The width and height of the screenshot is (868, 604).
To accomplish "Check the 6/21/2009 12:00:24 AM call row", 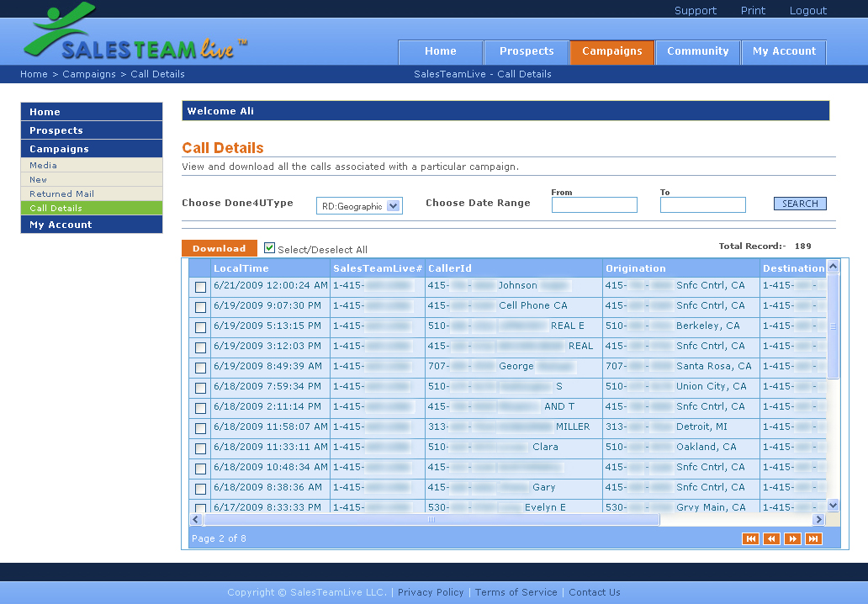I will 200,287.
